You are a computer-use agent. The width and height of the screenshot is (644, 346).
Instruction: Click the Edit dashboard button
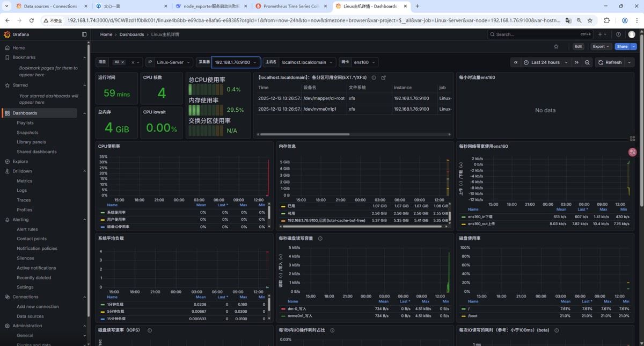pyautogui.click(x=578, y=47)
